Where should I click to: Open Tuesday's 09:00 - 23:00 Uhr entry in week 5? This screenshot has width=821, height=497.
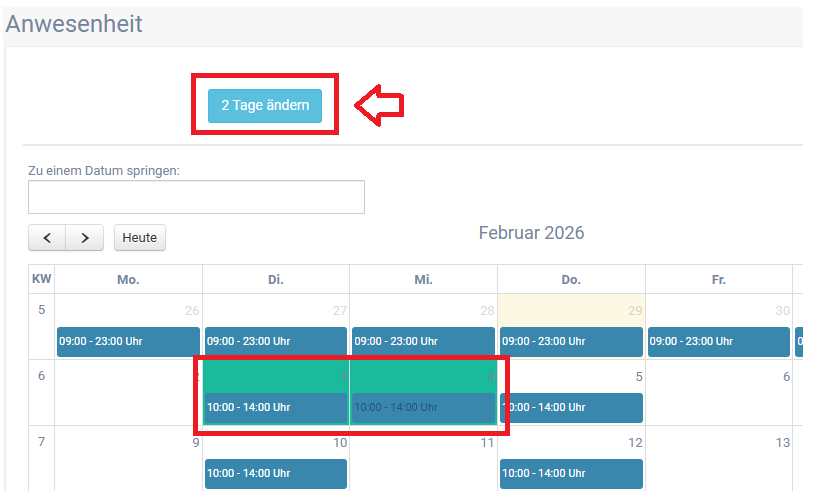click(276, 341)
